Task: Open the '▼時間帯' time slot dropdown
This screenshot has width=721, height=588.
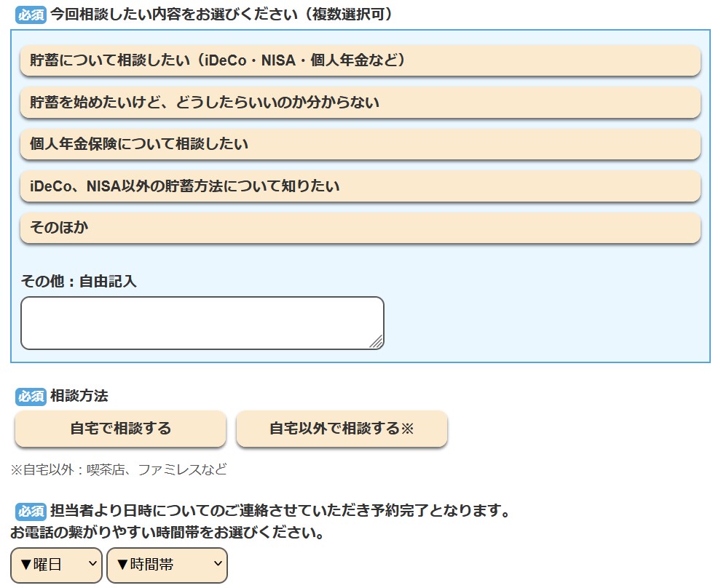Action: click(167, 565)
